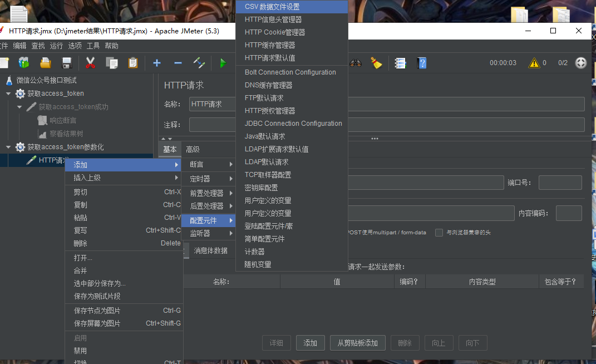Select JDBC Connection Configuration entry
Viewport: 596px width, 364px height.
[x=292, y=123]
